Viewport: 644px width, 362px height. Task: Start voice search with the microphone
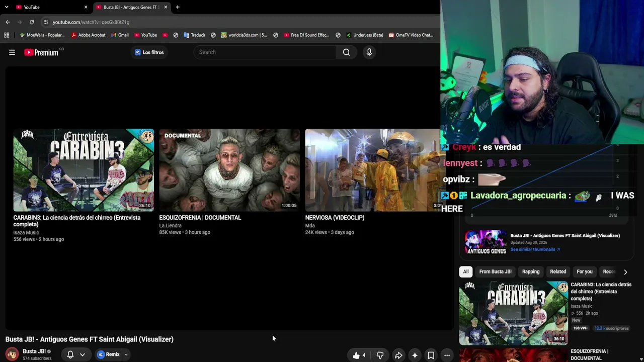click(x=369, y=52)
